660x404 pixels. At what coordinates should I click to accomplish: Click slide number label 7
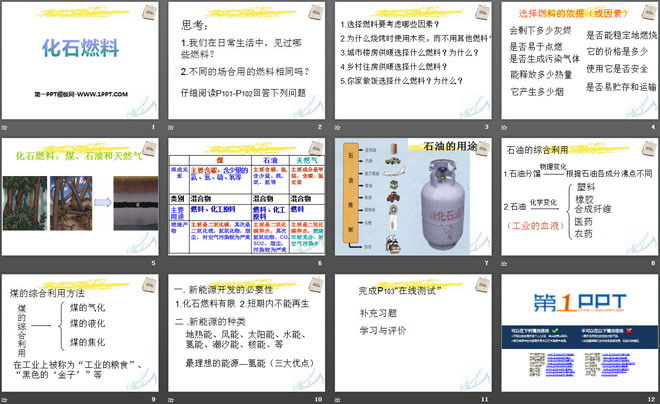pyautogui.click(x=486, y=263)
